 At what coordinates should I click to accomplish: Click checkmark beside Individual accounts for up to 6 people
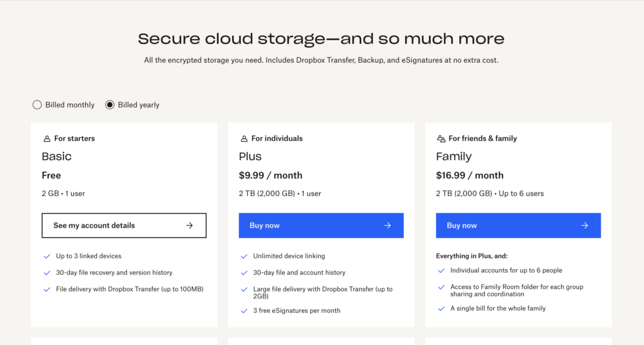tap(441, 271)
